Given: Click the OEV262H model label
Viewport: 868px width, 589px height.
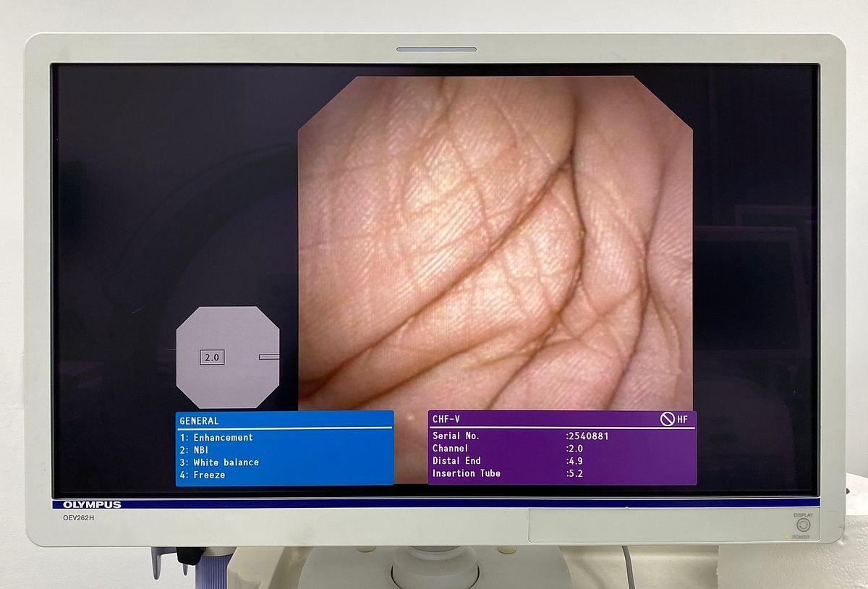Looking at the screenshot, I should (x=78, y=517).
